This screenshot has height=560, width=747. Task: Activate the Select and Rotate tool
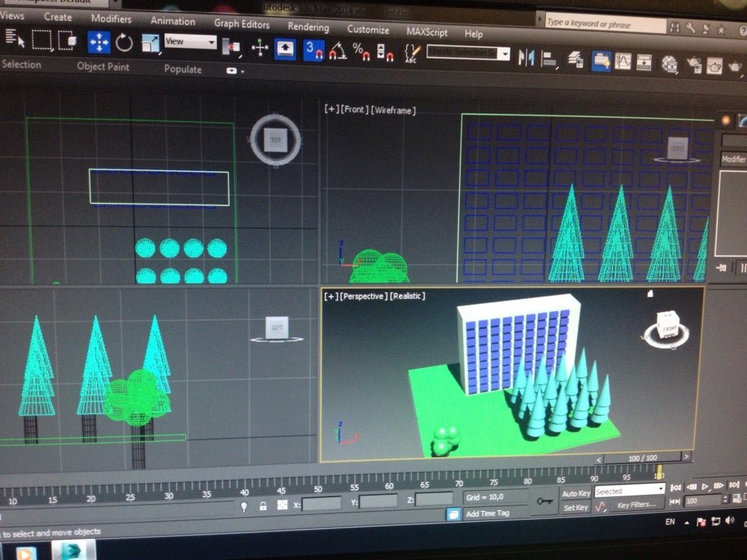124,43
